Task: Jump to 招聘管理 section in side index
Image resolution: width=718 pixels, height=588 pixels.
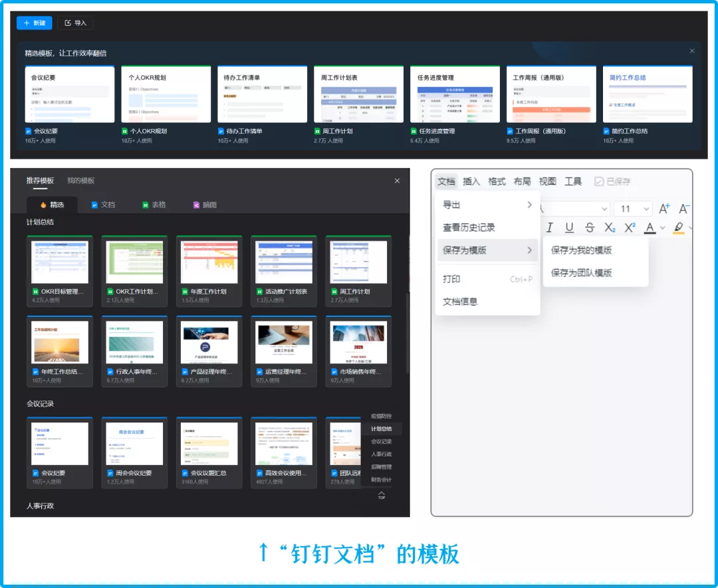Action: click(x=382, y=466)
